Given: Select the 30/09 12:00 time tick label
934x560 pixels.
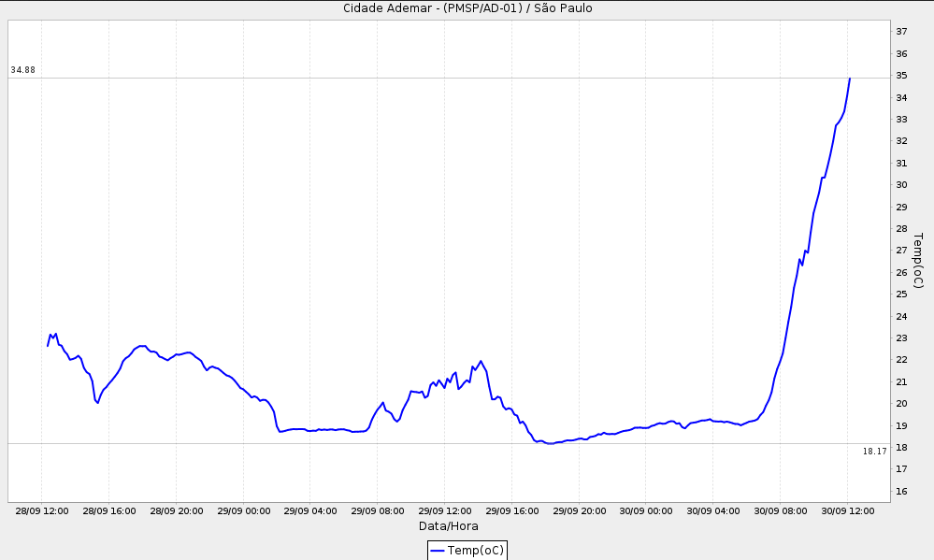Looking at the screenshot, I should [848, 511].
